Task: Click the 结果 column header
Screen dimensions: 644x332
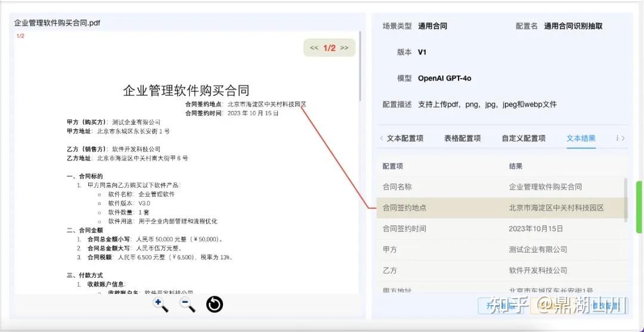Action: (x=516, y=166)
